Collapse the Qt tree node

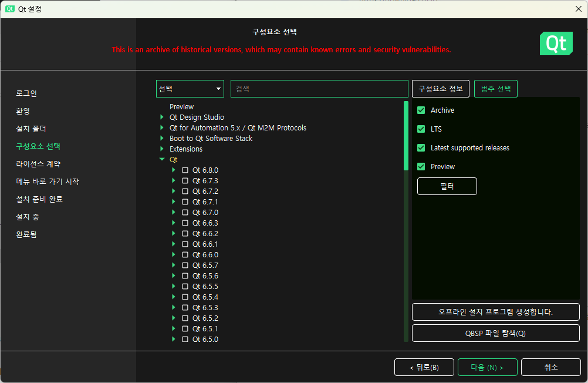tap(162, 159)
